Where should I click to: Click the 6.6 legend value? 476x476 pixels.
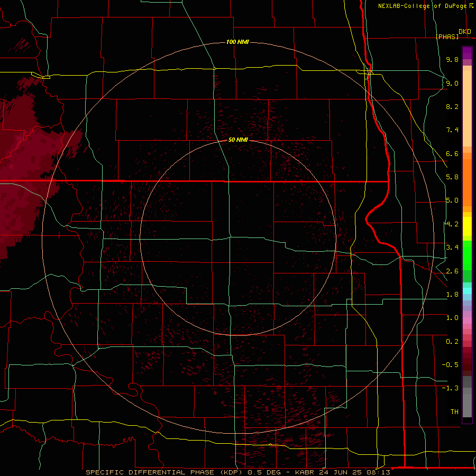pos(452,153)
